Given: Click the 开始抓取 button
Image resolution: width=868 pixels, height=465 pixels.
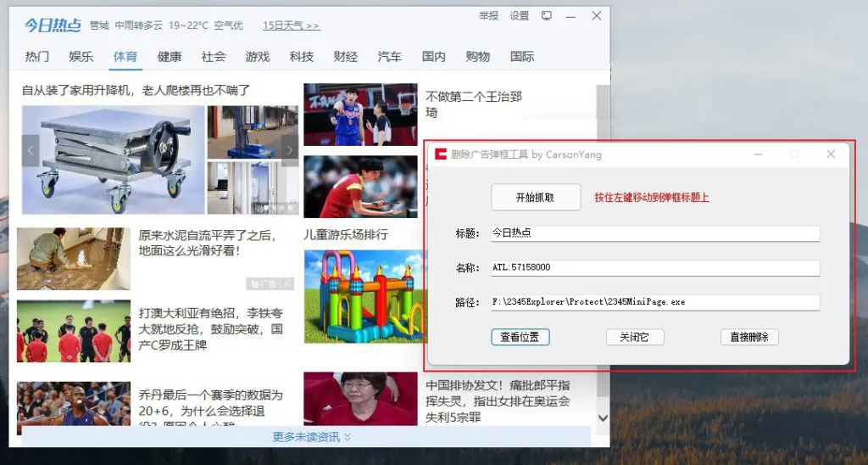Looking at the screenshot, I should tap(536, 198).
